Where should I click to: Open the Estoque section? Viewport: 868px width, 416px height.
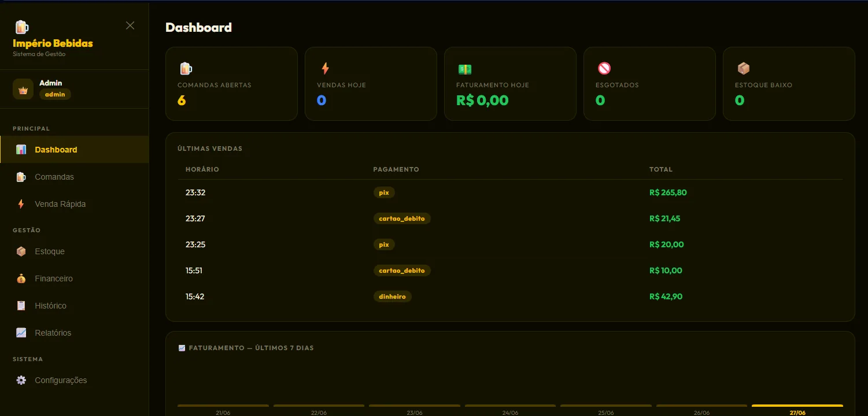[x=75, y=251]
